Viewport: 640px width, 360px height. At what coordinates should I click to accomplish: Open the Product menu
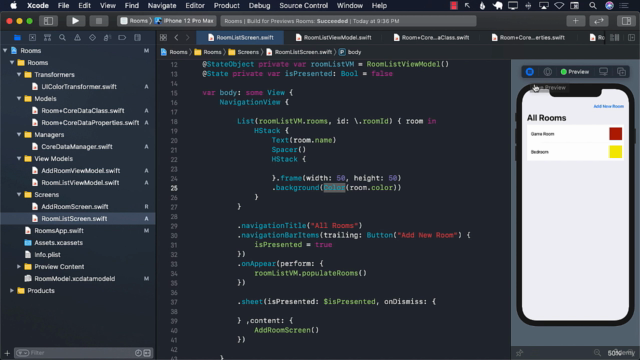[x=227, y=6]
